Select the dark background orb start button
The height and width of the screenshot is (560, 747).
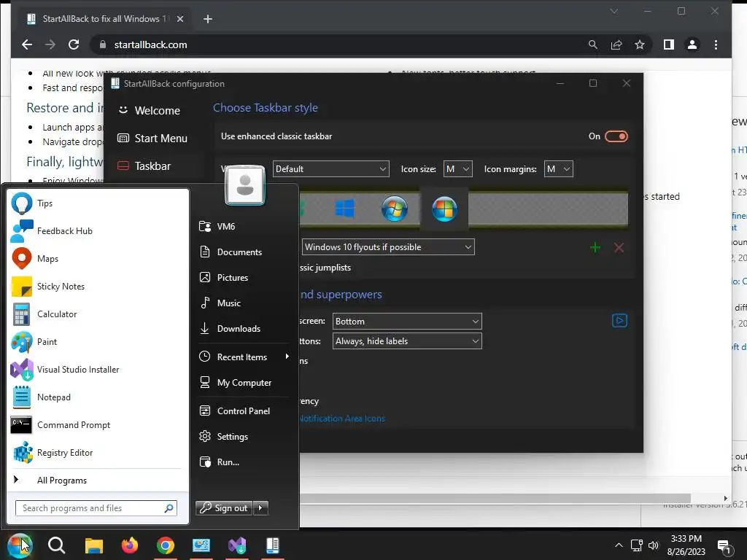tap(444, 209)
